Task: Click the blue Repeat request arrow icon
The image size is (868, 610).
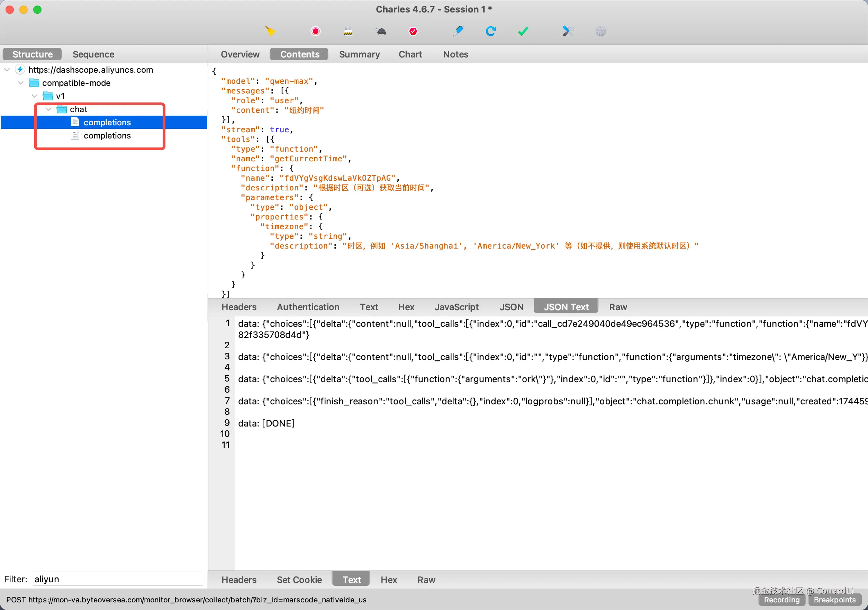Action: (490, 31)
